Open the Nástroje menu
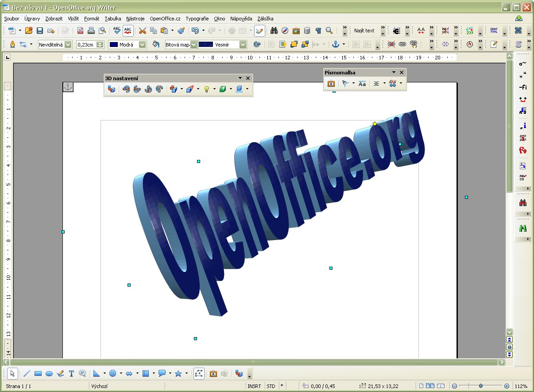This screenshot has height=392, width=534. (x=135, y=19)
